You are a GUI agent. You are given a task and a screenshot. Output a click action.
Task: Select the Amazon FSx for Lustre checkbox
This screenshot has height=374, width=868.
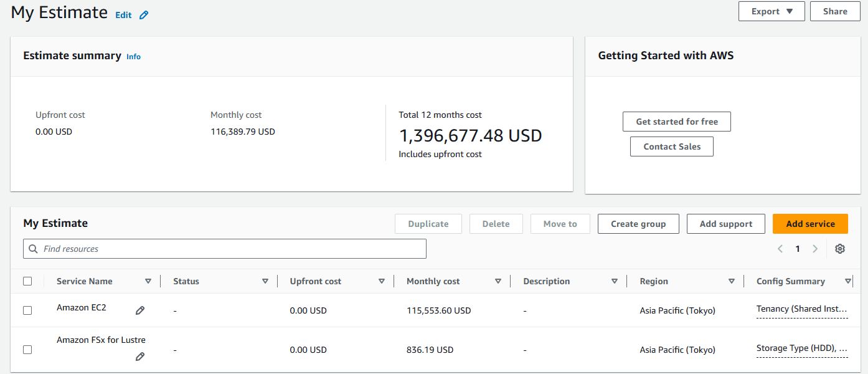pos(27,350)
